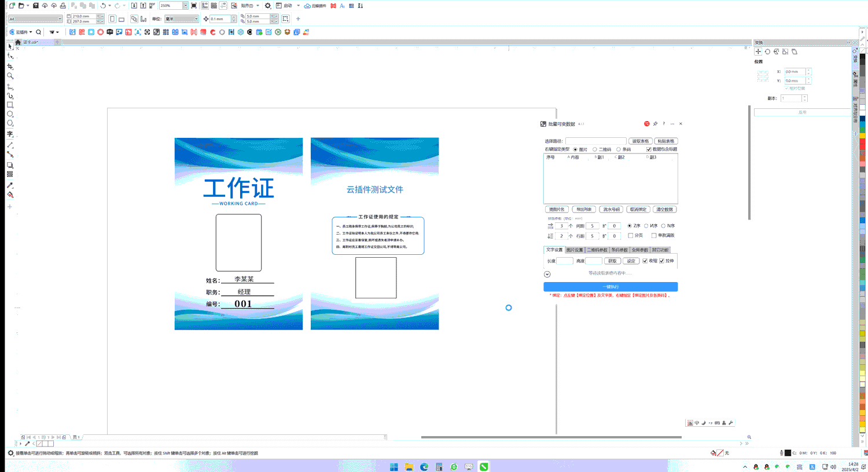Click the 流水号码 button
This screenshot has width=868, height=472.
pyautogui.click(x=611, y=209)
